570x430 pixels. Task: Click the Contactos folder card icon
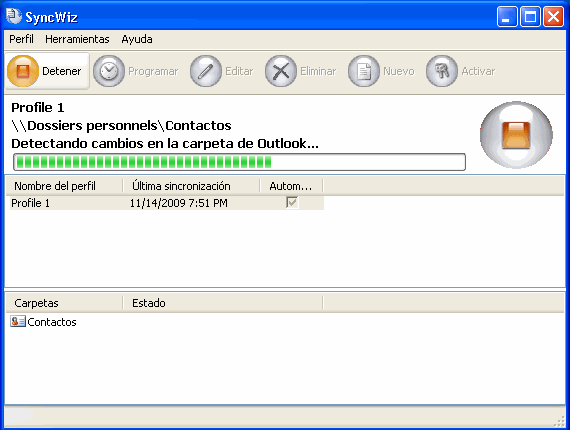18,322
